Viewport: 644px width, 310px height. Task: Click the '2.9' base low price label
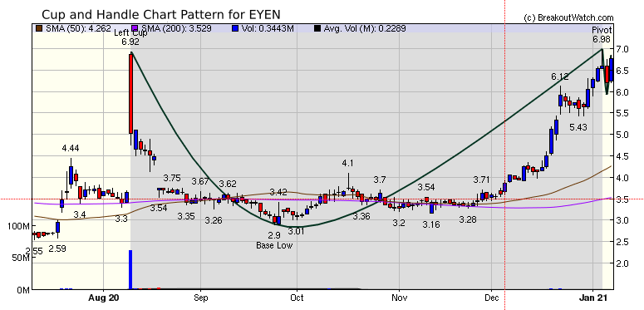pos(274,236)
